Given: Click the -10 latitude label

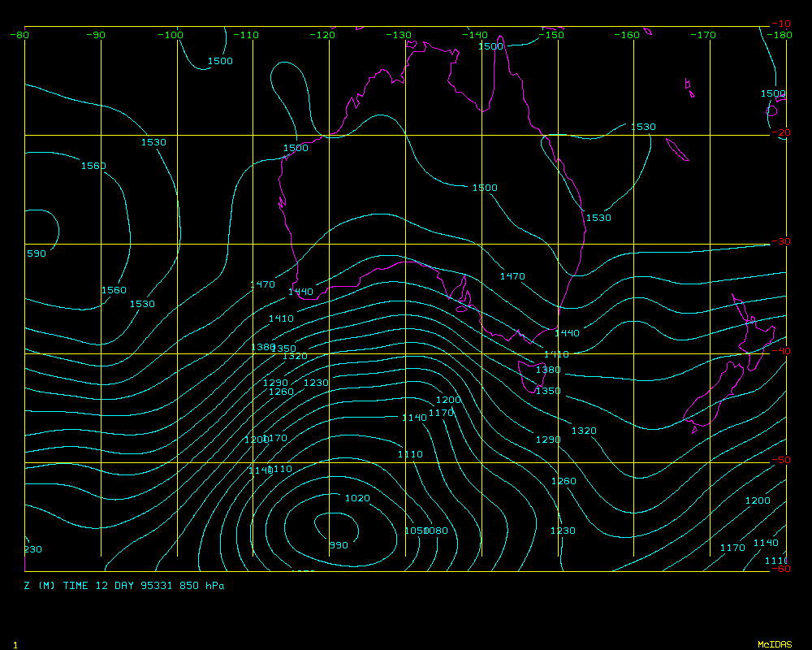Looking at the screenshot, I should tap(780, 24).
